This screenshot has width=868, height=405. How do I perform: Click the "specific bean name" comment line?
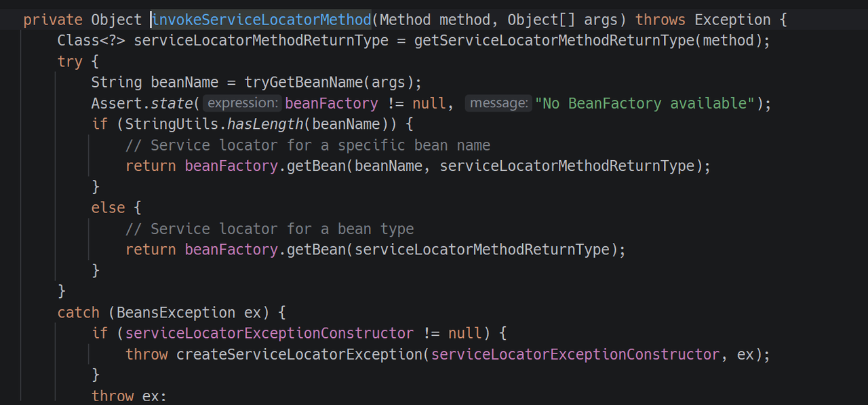(x=307, y=145)
